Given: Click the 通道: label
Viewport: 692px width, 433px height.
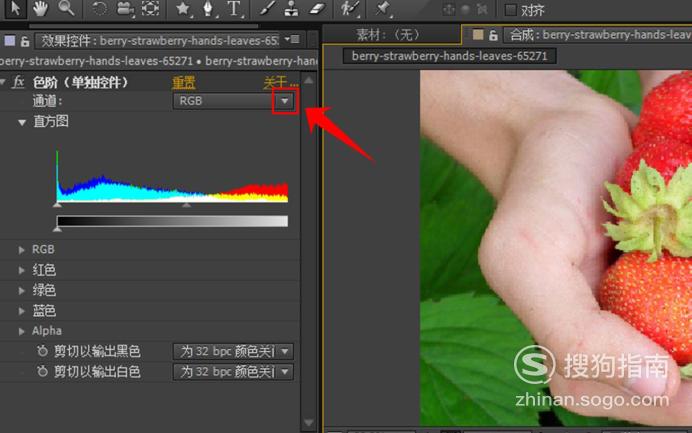Looking at the screenshot, I should (48, 101).
